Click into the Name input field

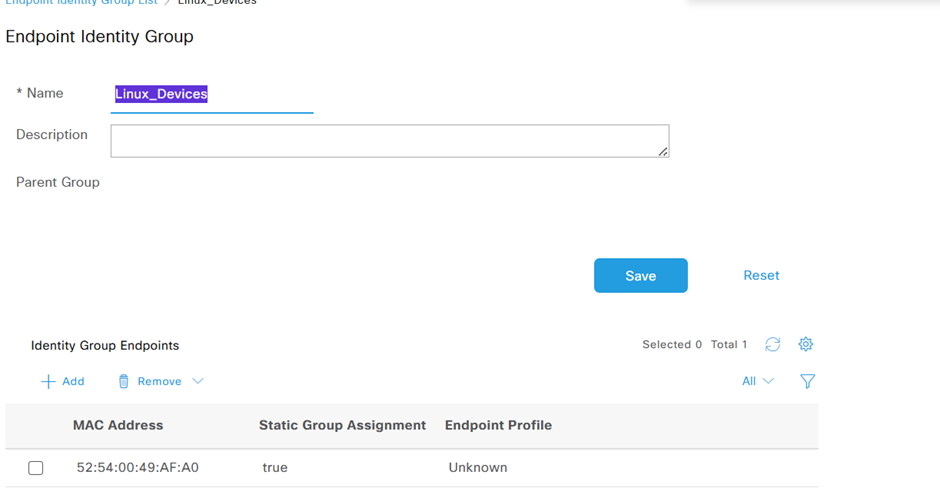click(x=212, y=94)
